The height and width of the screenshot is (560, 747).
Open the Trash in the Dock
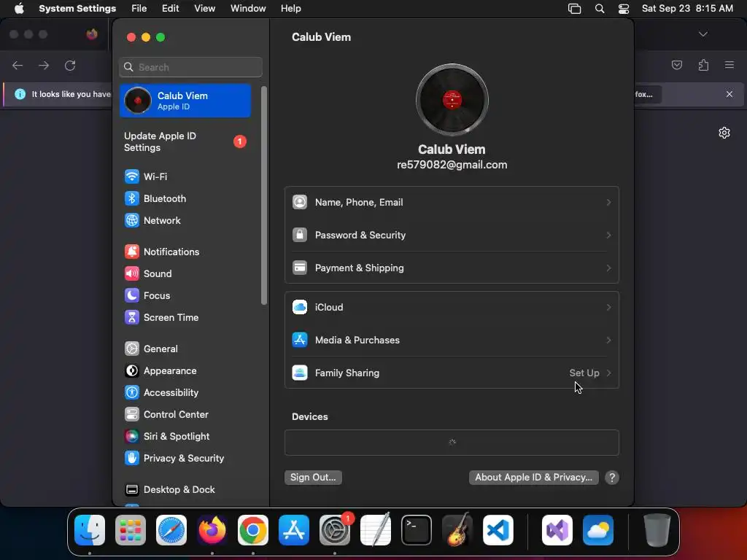[x=657, y=530]
